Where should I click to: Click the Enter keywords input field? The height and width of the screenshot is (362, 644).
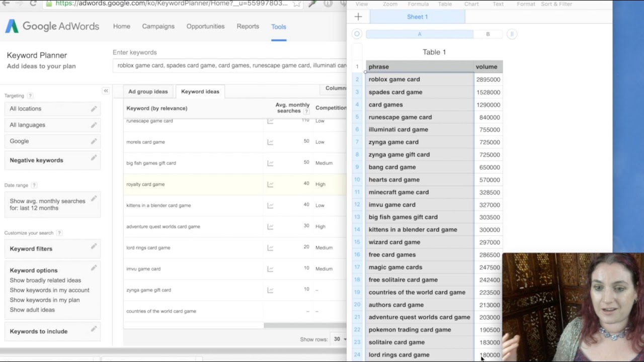(x=230, y=65)
